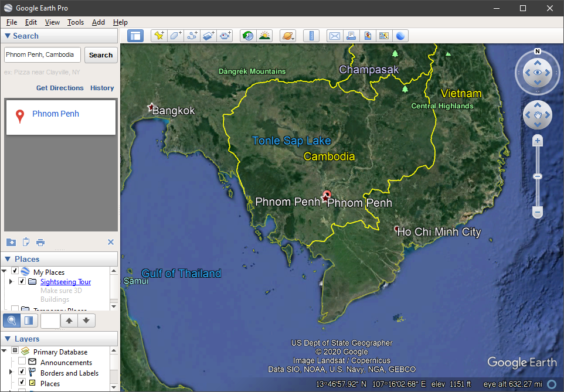This screenshot has width=564, height=392.
Task: Collapse the Primary Database tree
Action: coord(4,350)
